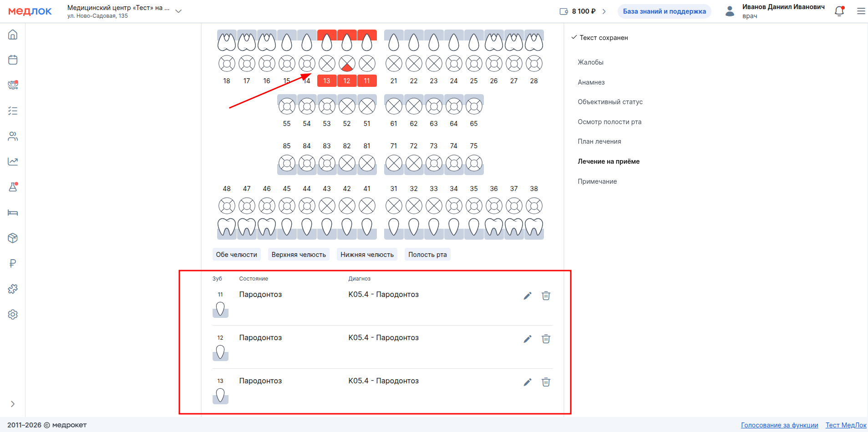Screen dimensions: 868x432
Task: Edit tooth 11 record with pencil icon
Action: [x=527, y=296]
